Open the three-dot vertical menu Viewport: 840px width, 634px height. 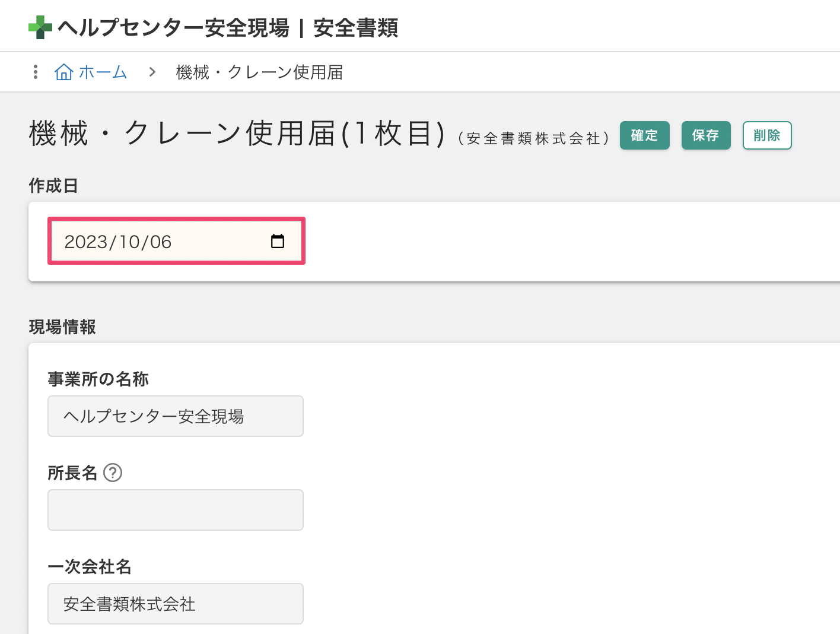point(36,72)
